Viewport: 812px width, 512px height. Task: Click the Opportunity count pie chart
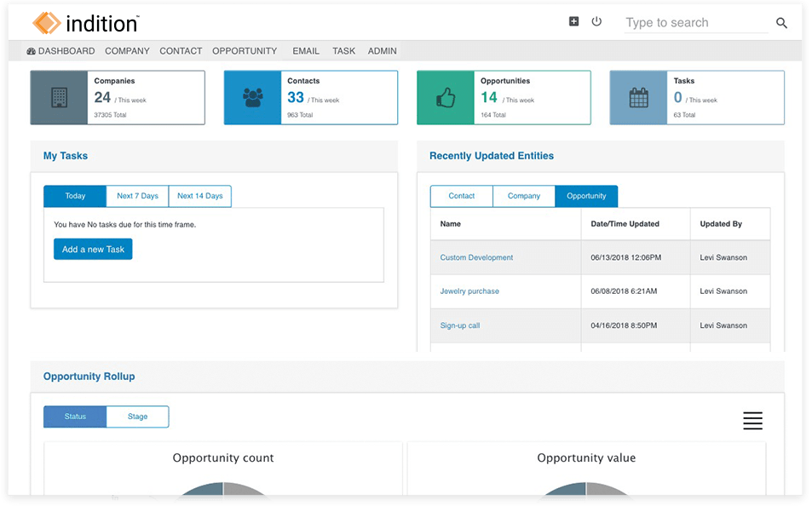click(x=223, y=490)
